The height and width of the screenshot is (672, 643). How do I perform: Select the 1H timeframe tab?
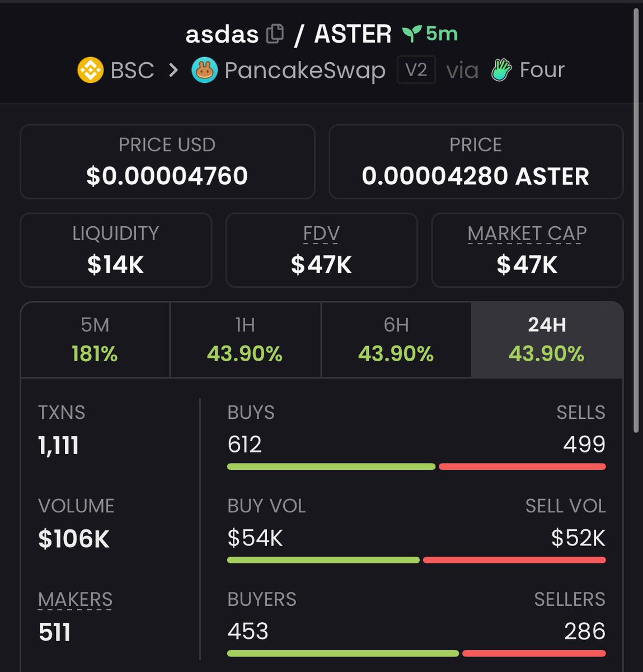pyautogui.click(x=245, y=340)
